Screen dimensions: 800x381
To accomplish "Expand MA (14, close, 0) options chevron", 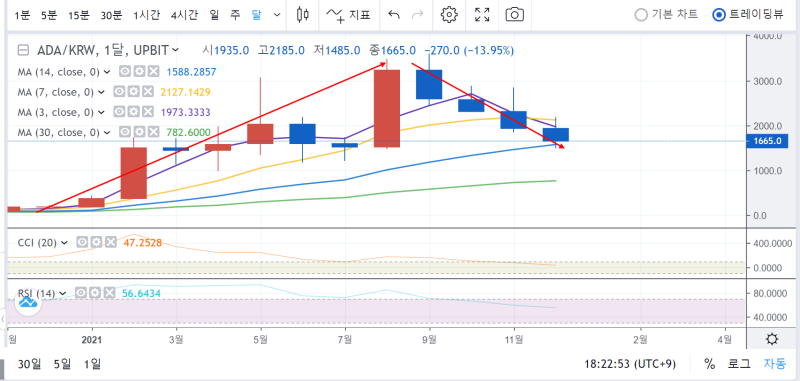I will [107, 72].
